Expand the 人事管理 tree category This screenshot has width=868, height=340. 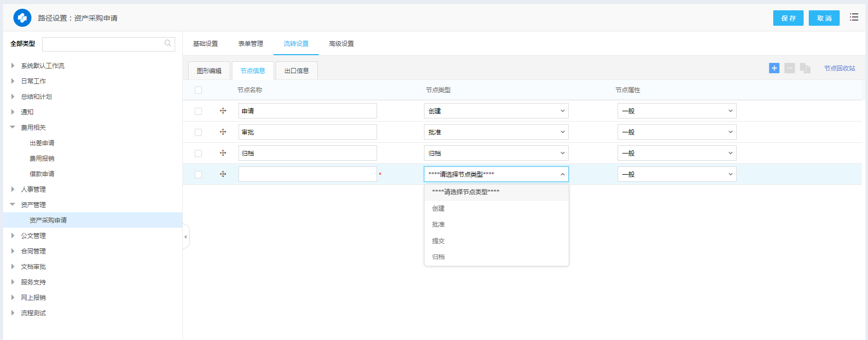tap(13, 190)
